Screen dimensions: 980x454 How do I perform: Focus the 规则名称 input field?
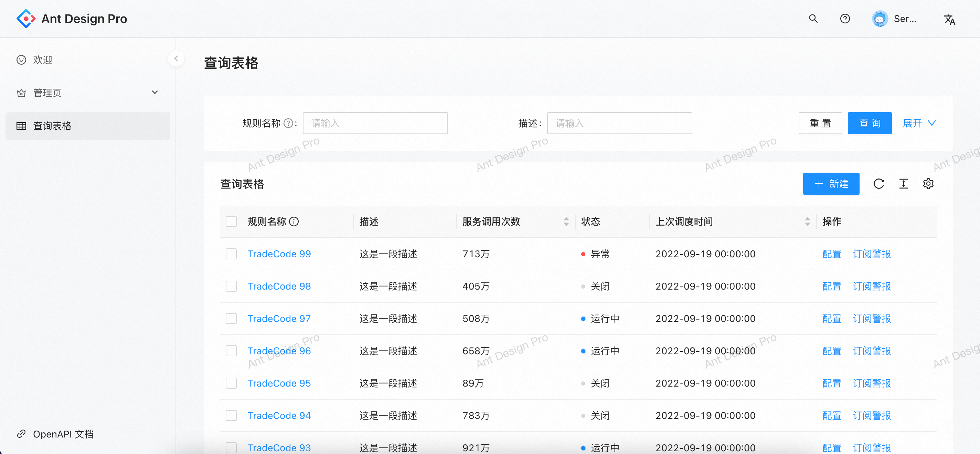[x=375, y=123]
